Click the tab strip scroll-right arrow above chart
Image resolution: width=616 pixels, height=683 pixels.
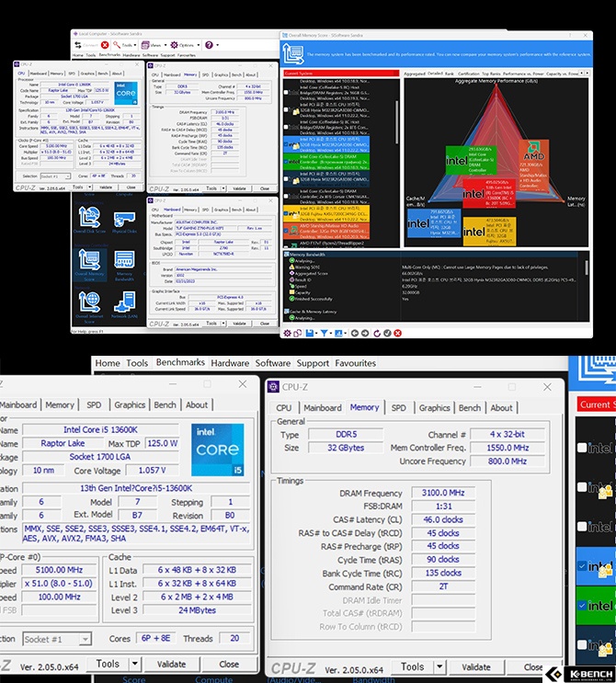(587, 74)
